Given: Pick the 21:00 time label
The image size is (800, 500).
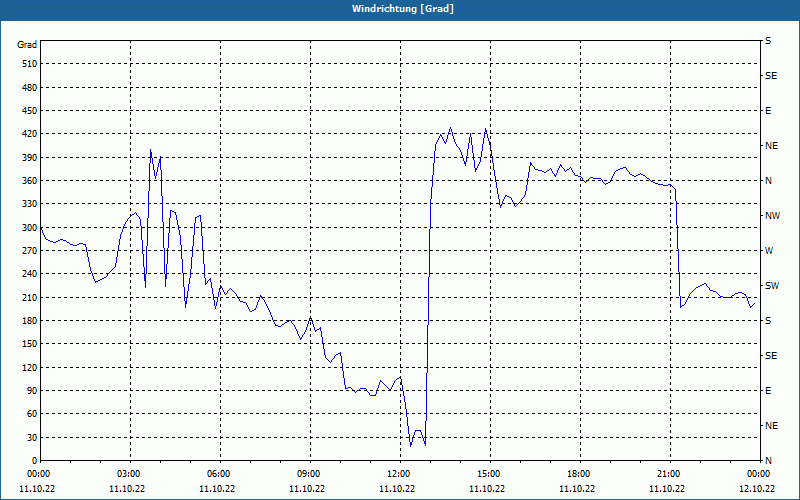Looking at the screenshot, I should [x=670, y=474].
